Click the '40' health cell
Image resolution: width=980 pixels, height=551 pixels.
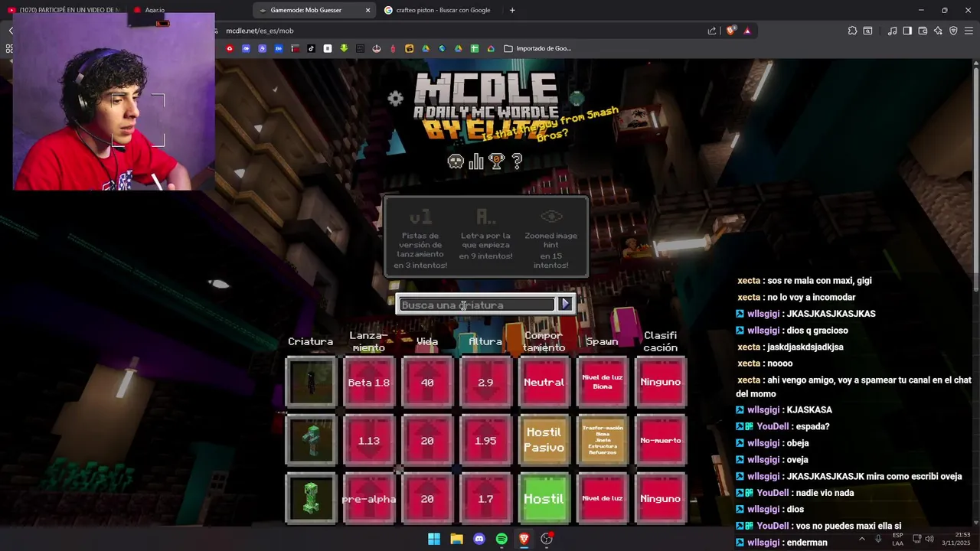point(427,382)
